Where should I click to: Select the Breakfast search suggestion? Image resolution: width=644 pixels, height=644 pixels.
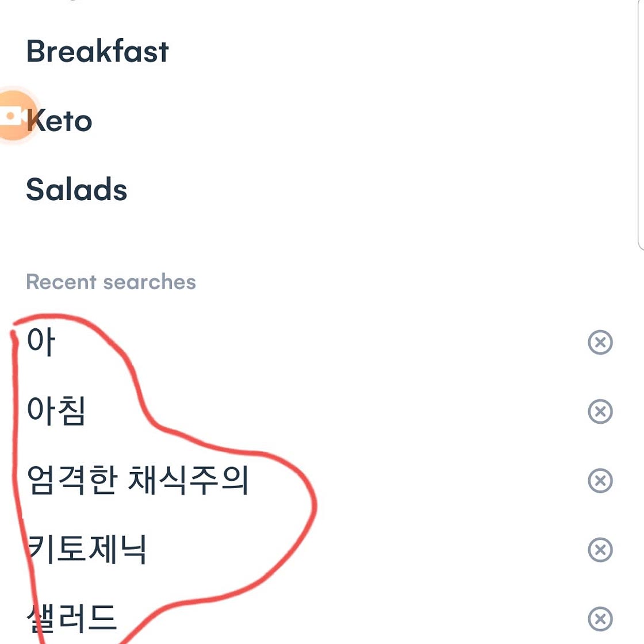tap(98, 52)
